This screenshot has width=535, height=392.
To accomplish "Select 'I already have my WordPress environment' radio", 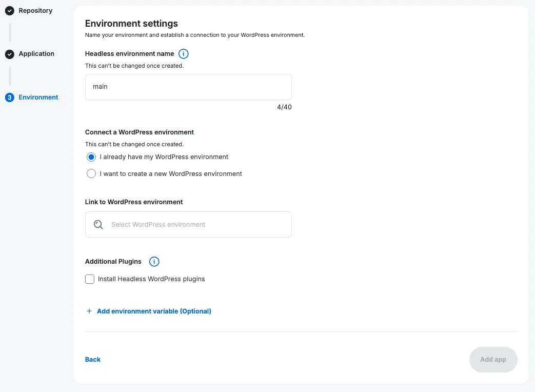I will pos(91,157).
